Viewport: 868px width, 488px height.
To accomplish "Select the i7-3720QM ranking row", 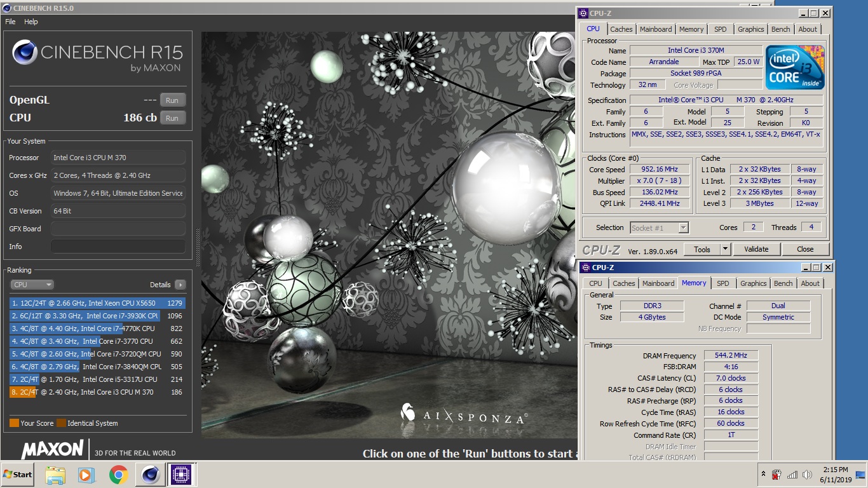I will click(x=97, y=354).
